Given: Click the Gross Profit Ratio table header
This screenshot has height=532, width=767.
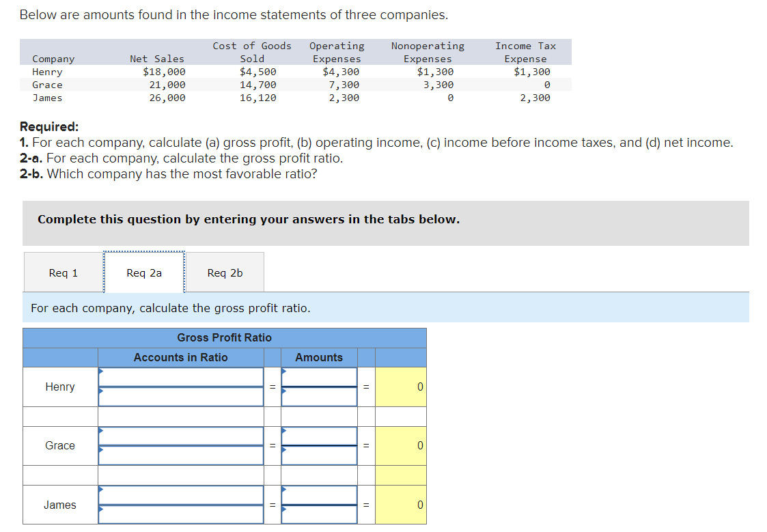Looking at the screenshot, I should [225, 337].
